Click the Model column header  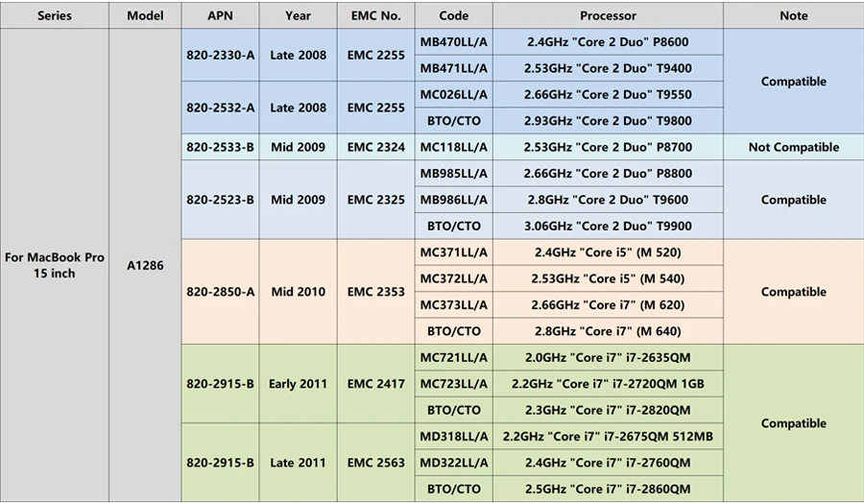click(145, 15)
